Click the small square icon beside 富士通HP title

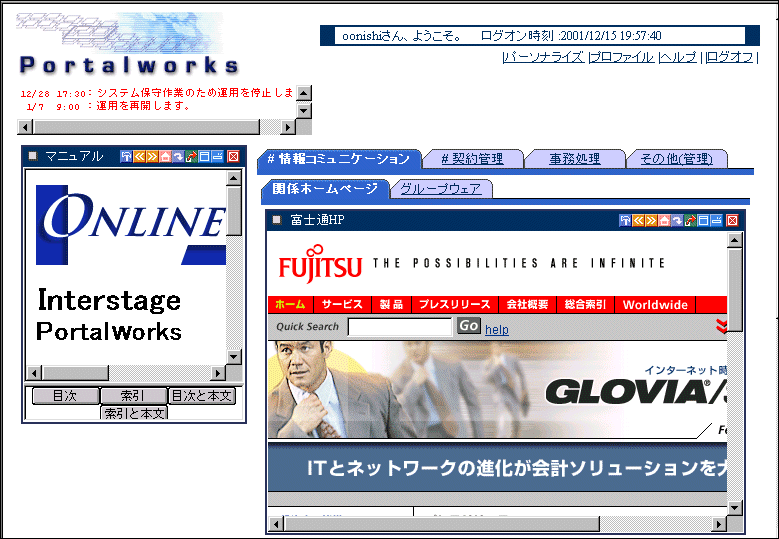click(277, 220)
